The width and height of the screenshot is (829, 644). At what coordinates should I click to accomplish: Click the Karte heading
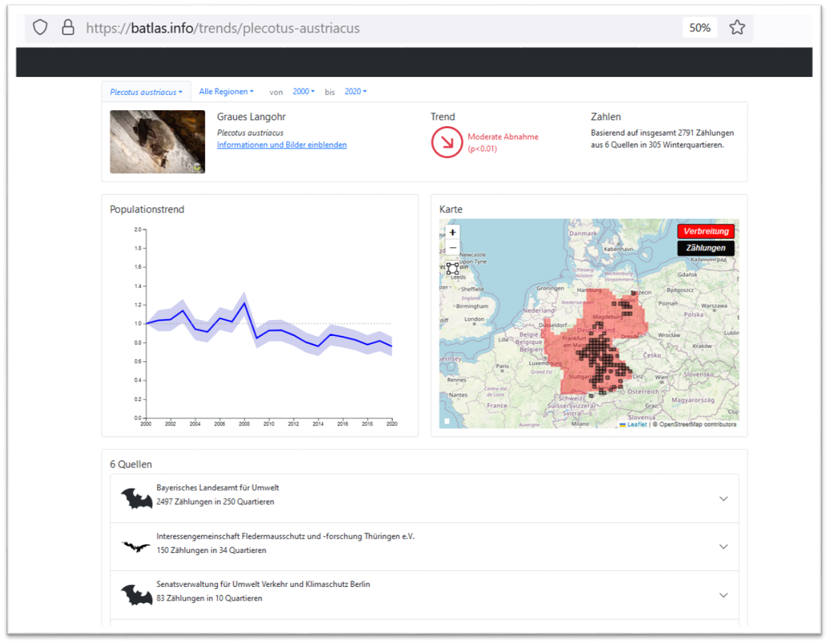coord(451,209)
